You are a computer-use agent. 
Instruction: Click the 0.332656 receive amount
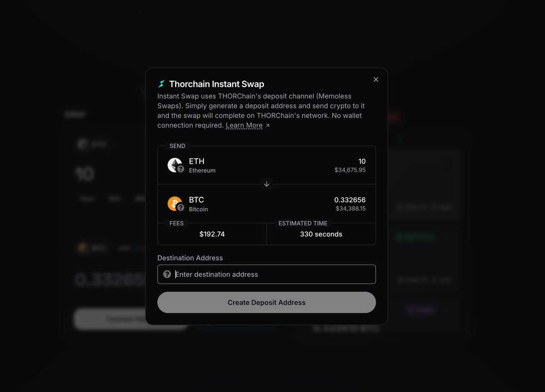pyautogui.click(x=350, y=200)
